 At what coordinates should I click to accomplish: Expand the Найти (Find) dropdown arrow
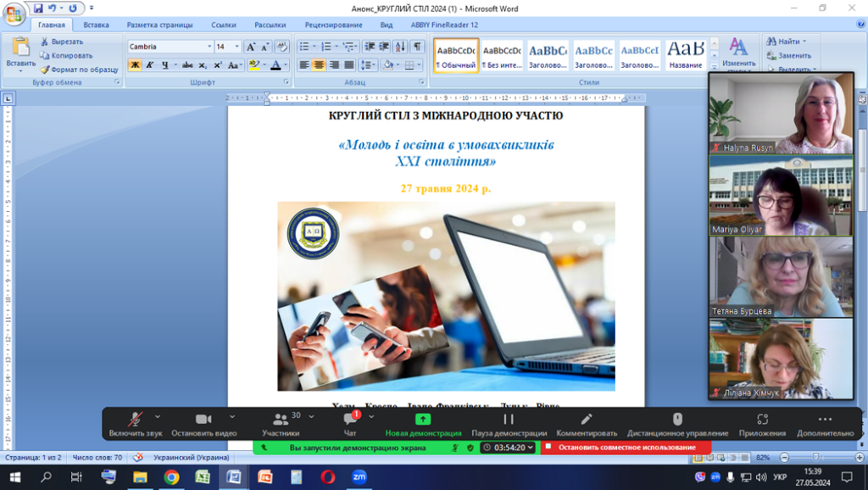(x=804, y=42)
